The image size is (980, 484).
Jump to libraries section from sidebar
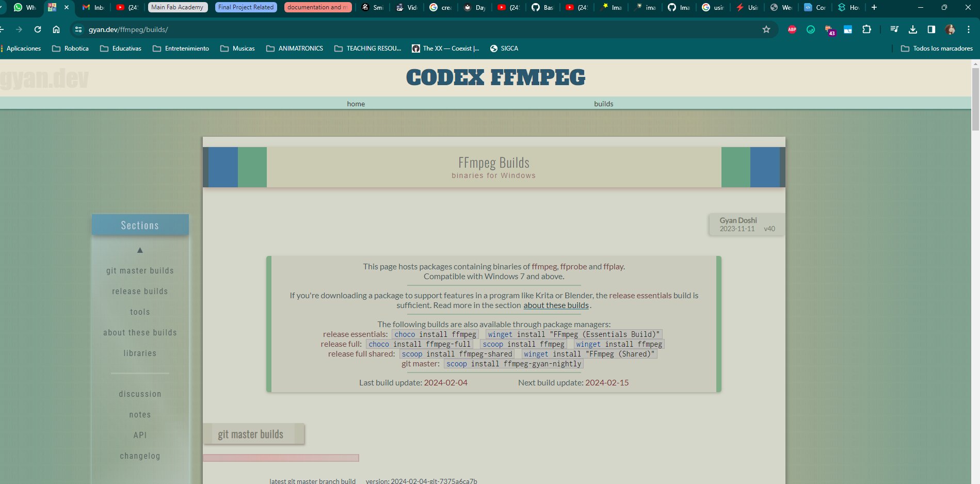coord(140,353)
